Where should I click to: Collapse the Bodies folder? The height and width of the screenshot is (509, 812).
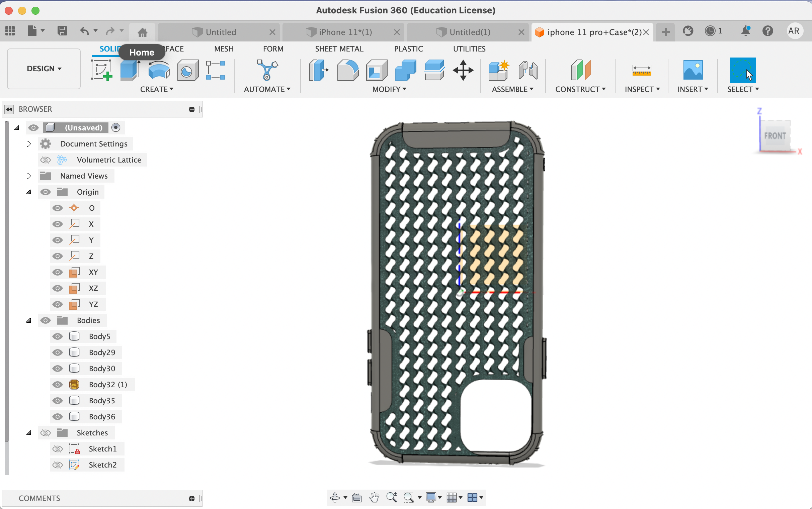[x=29, y=320]
